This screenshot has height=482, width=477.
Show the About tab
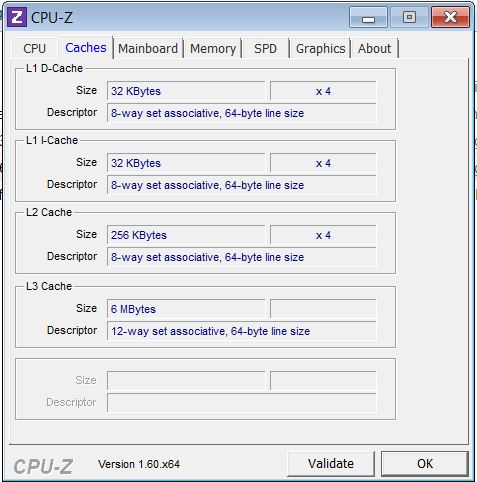pos(374,49)
